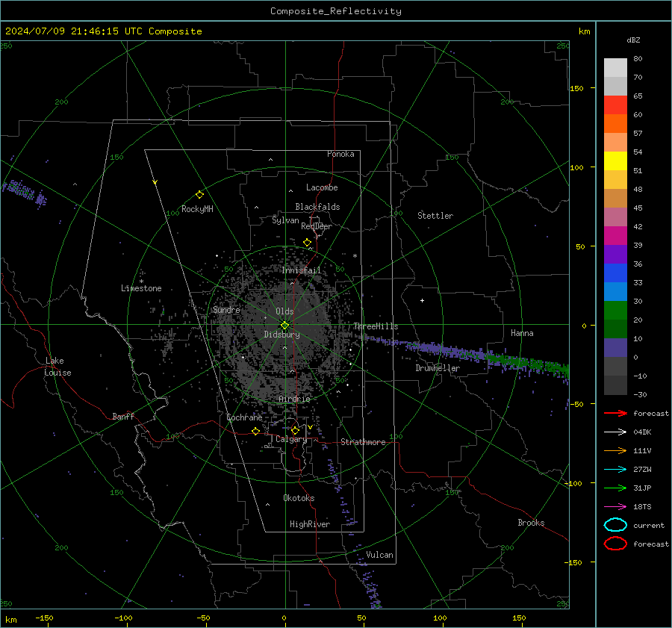
Task: Click the yellow radar-site diamond at map center
Action: click(x=284, y=325)
